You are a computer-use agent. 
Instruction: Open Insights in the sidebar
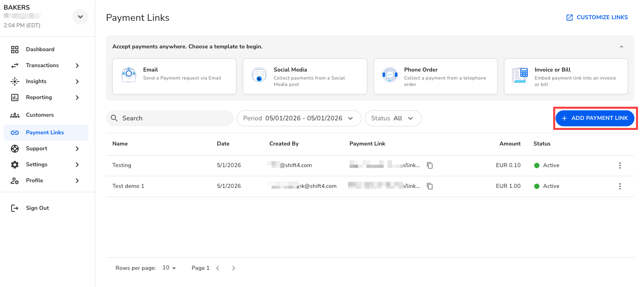tap(46, 82)
